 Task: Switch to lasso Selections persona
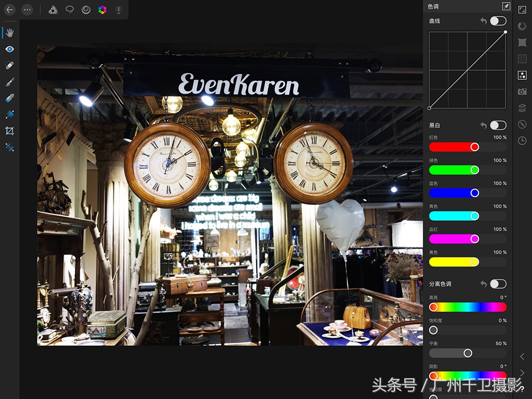[x=70, y=10]
